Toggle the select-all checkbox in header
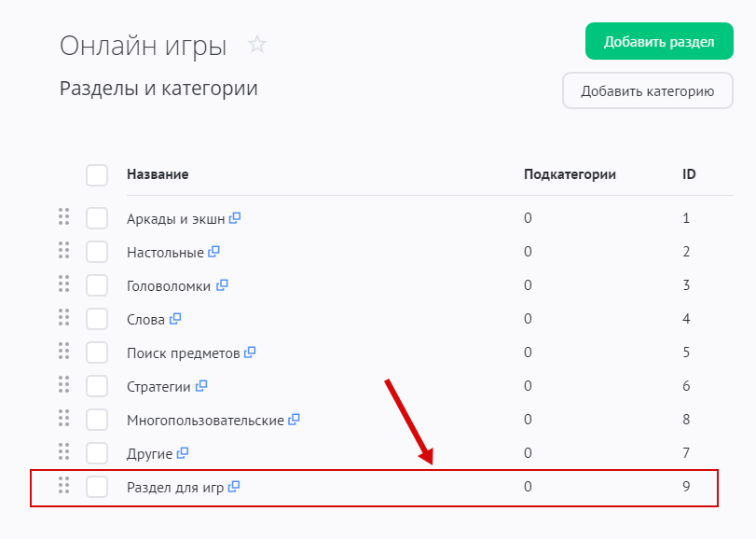 (x=97, y=174)
